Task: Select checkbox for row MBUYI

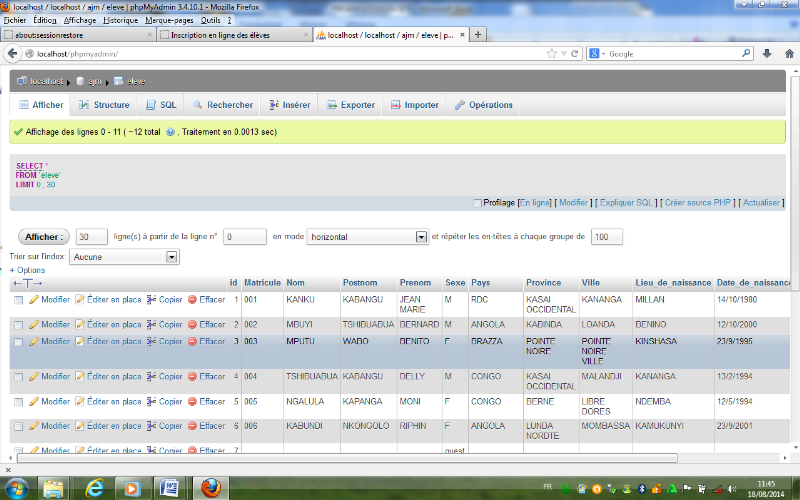Action: (x=18, y=325)
